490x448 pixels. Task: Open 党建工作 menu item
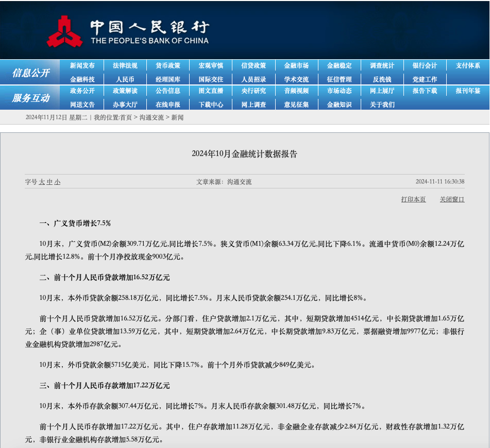425,79
